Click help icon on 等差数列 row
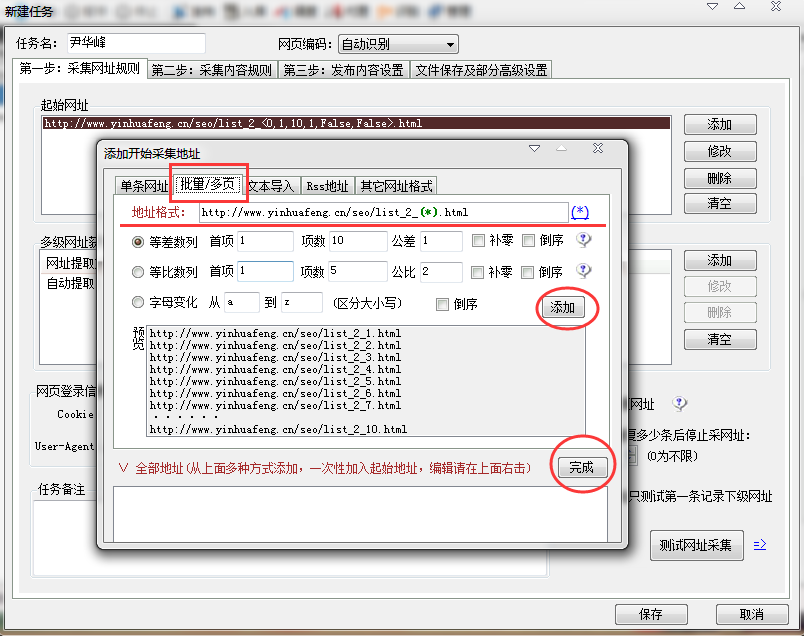The image size is (804, 636). [585, 241]
